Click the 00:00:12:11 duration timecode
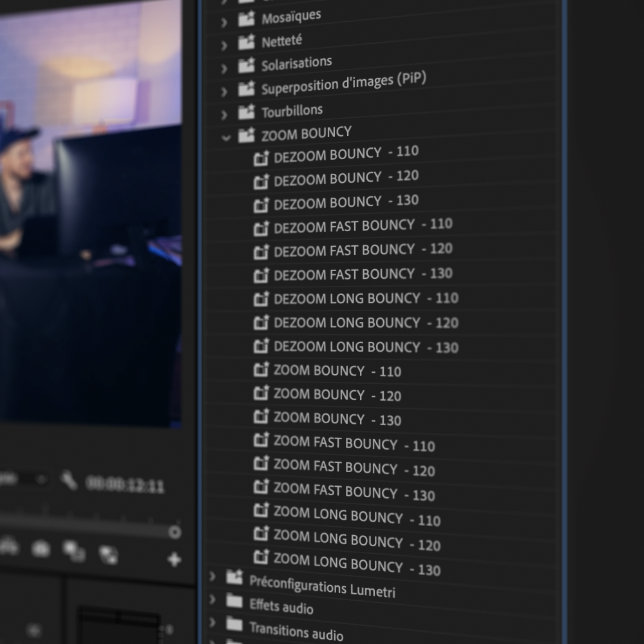644x644 pixels. (126, 484)
